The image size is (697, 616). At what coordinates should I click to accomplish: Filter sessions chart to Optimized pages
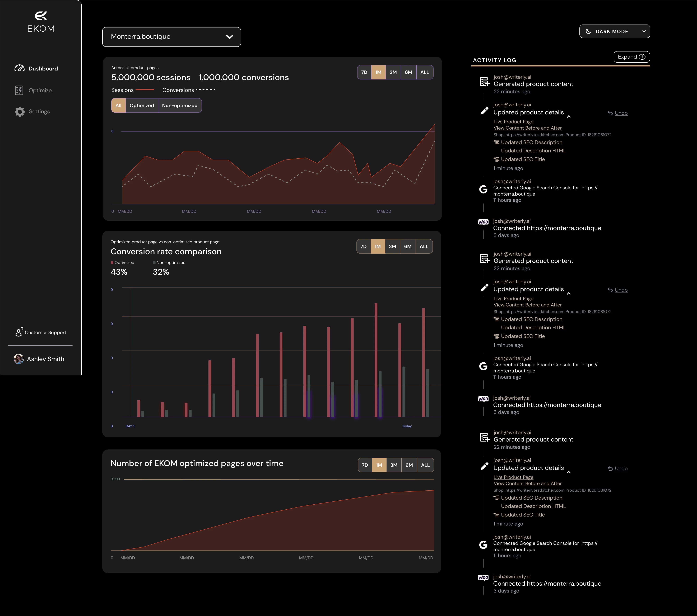[142, 105]
